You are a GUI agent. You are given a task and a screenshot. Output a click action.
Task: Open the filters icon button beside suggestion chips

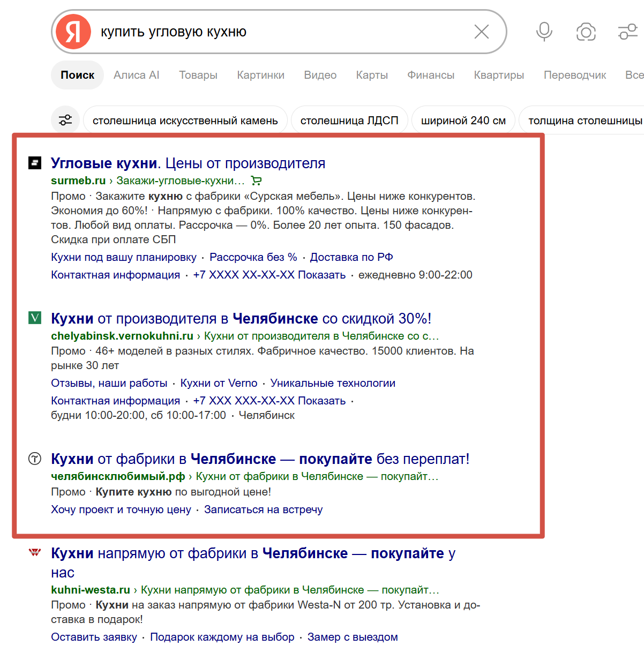coord(65,120)
